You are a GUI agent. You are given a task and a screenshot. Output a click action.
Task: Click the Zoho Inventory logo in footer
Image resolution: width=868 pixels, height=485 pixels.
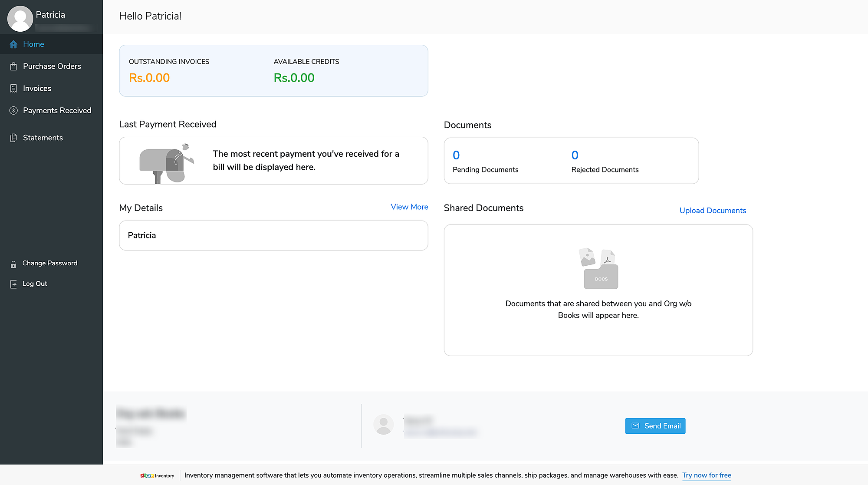click(x=157, y=475)
